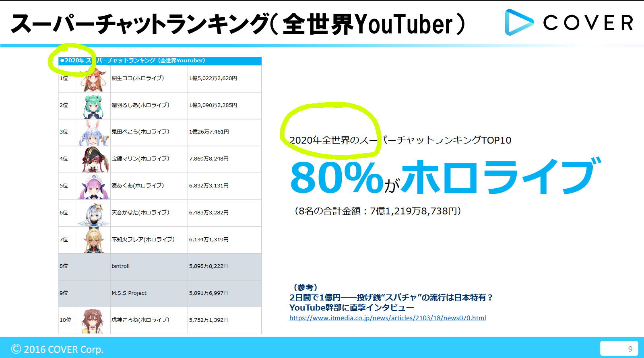Click the 湊あくあ avatar thumbnail
Image resolution: width=644 pixels, height=358 pixels.
93,187
